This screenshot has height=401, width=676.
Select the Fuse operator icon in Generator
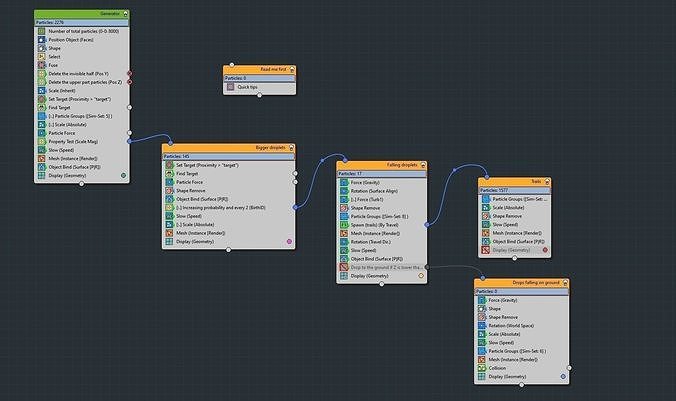click(41, 65)
